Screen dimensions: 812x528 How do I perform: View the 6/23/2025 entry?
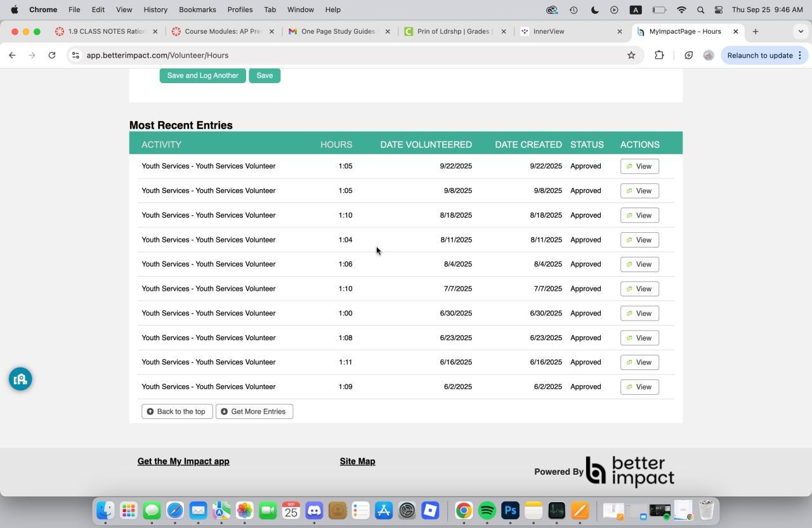[639, 338]
